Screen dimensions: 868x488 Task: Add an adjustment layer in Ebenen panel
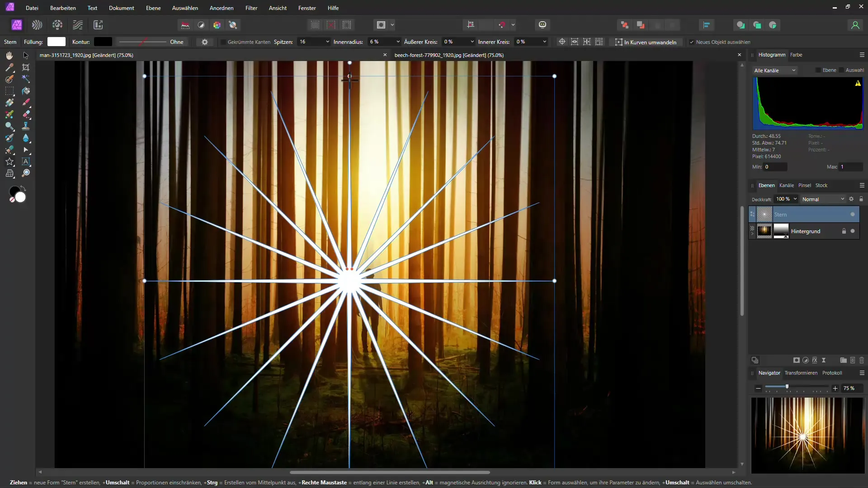(x=806, y=360)
